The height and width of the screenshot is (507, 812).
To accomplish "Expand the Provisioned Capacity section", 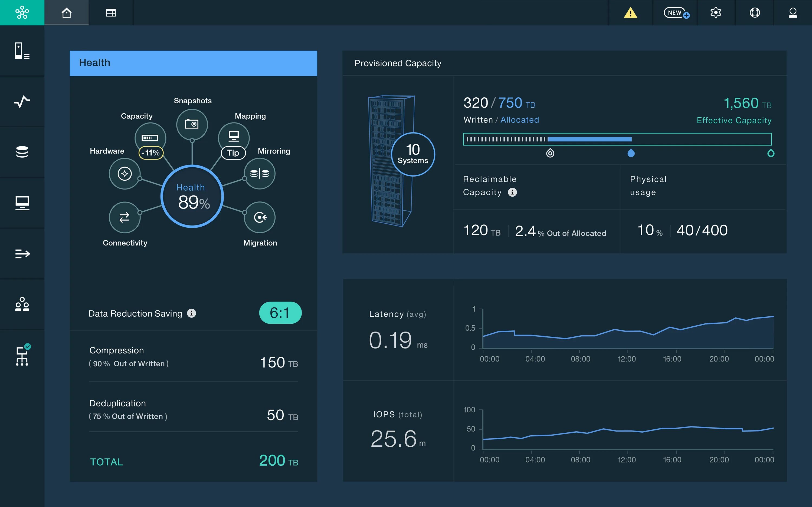I will pyautogui.click(x=398, y=62).
